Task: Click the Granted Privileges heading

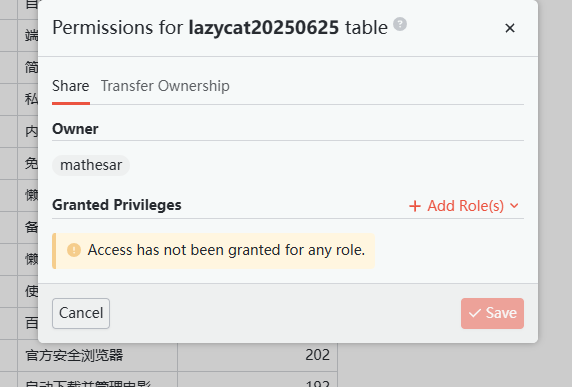Action: click(117, 205)
